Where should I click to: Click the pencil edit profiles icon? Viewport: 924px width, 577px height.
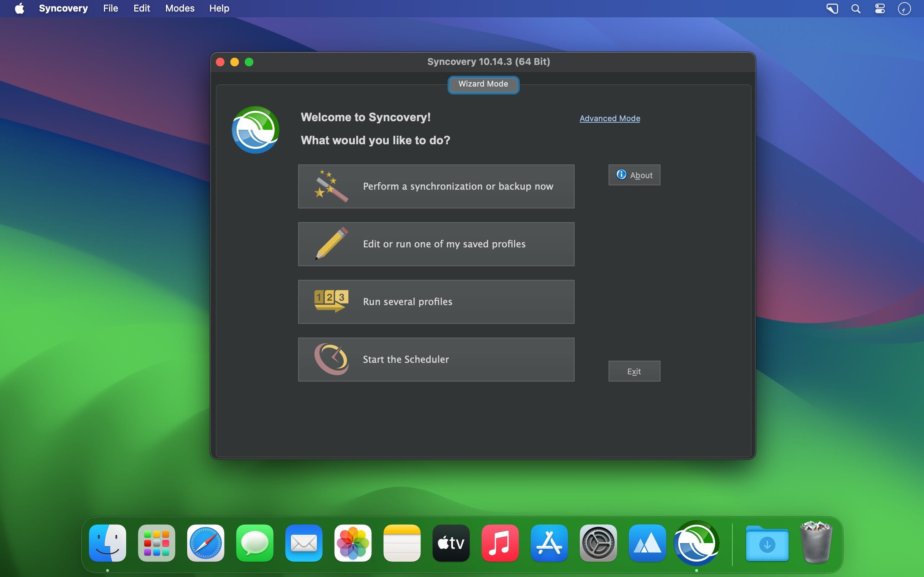[x=331, y=244]
